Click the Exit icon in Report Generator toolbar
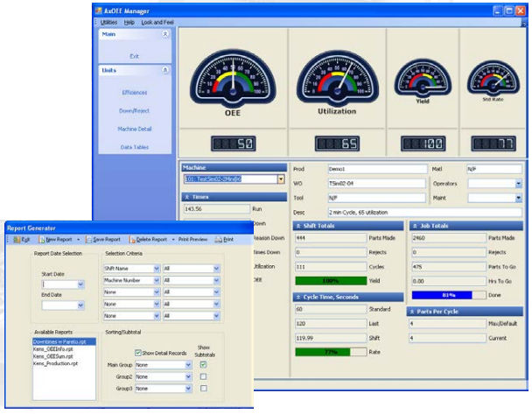The width and height of the screenshot is (532, 414). [x=17, y=240]
